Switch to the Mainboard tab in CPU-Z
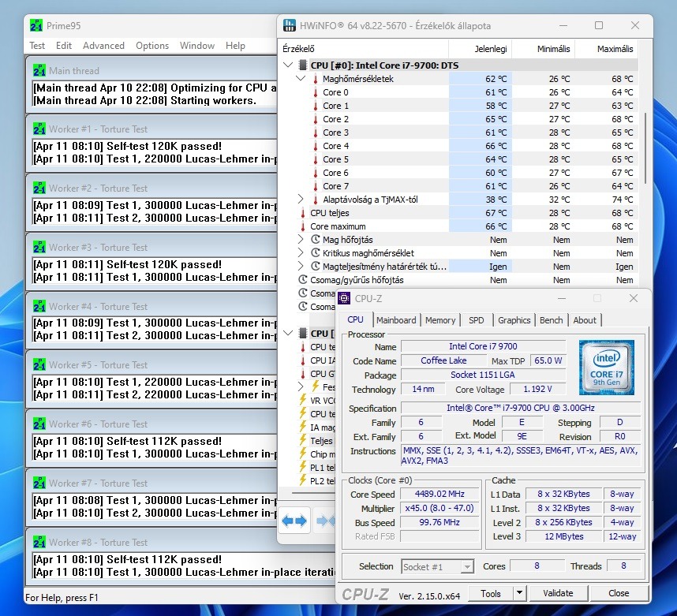This screenshot has width=677, height=616. (x=396, y=320)
